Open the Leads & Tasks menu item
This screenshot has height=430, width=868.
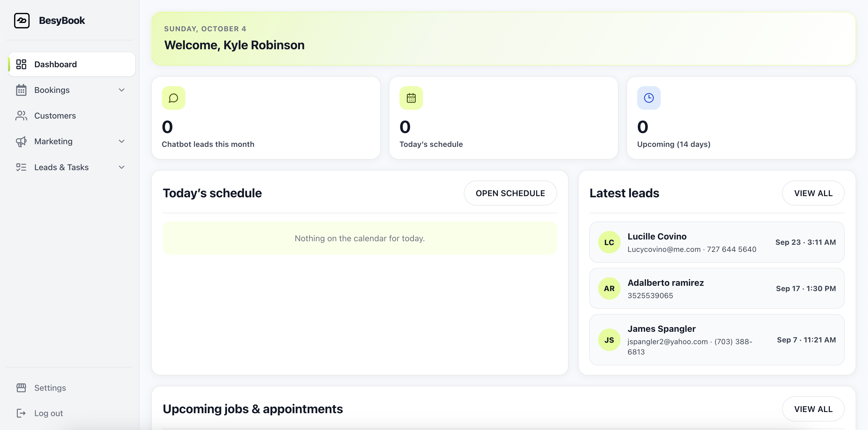72,167
